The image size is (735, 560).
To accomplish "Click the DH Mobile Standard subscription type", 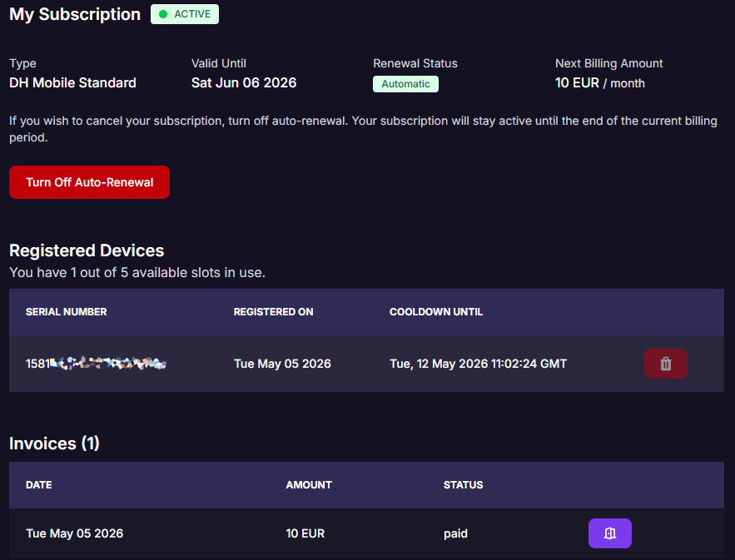I will coord(72,83).
